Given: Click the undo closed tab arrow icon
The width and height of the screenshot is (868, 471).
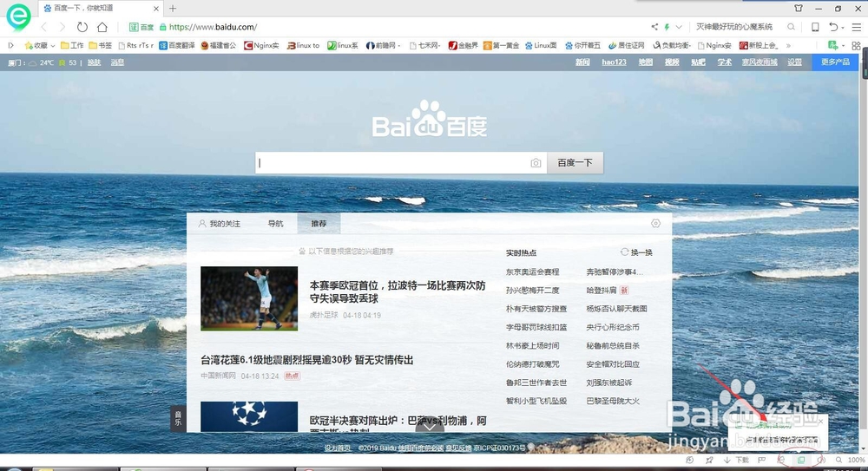Looking at the screenshot, I should tap(833, 27).
